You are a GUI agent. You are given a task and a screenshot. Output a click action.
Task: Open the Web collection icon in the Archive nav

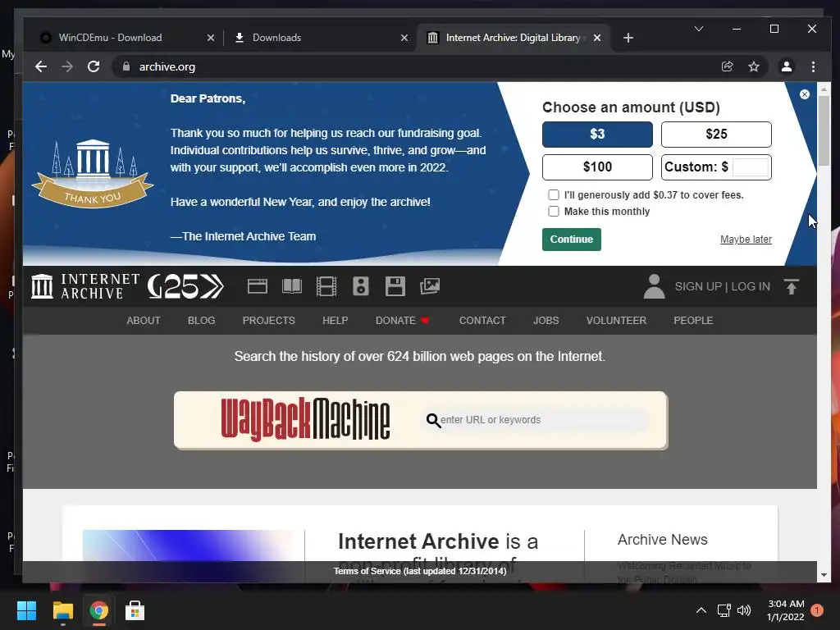(x=257, y=286)
